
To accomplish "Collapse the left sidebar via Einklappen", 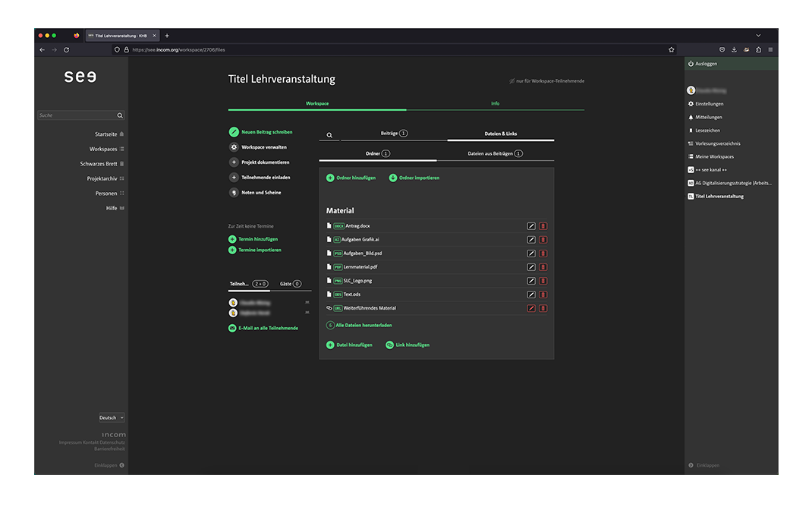I will 109,465.
